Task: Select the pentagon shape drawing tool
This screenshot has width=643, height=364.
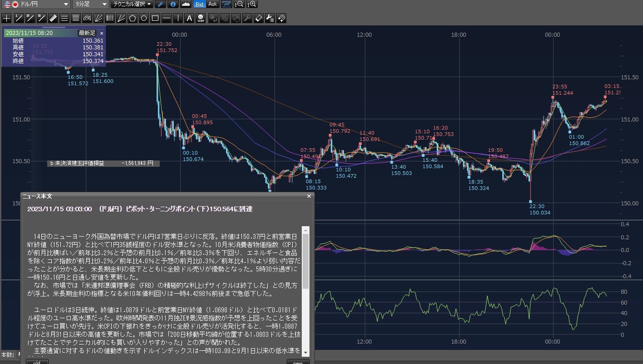Action: point(133,19)
